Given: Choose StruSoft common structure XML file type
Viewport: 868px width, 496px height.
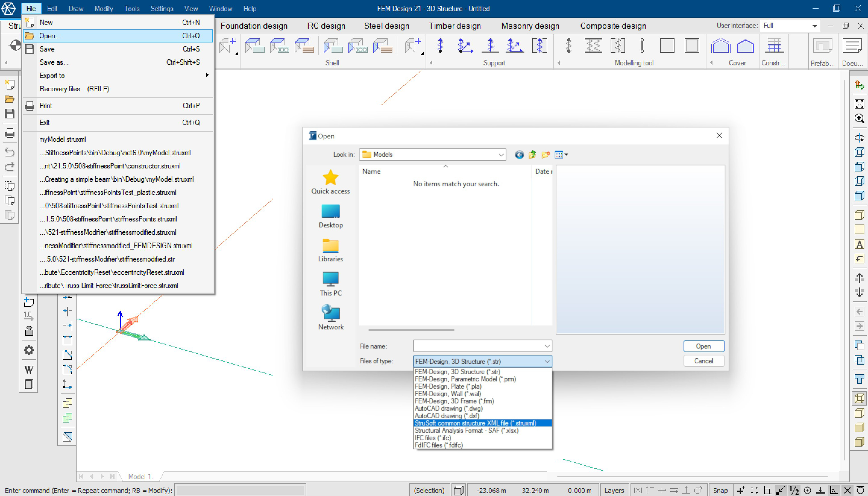Looking at the screenshot, I should (x=475, y=423).
